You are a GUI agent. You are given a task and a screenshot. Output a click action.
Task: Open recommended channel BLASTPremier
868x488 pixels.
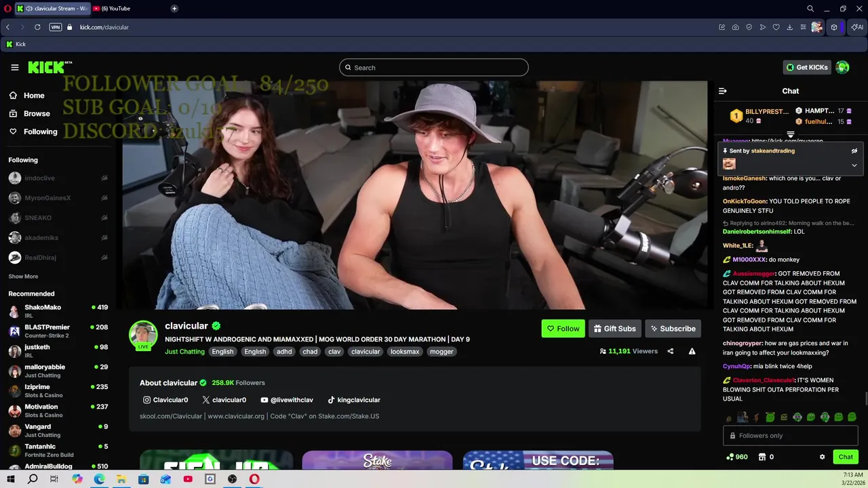point(58,331)
